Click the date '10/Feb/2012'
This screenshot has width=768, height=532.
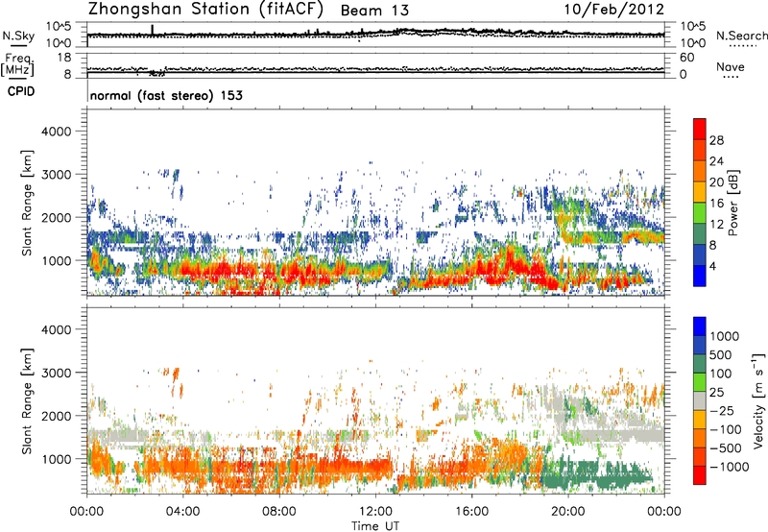614,10
